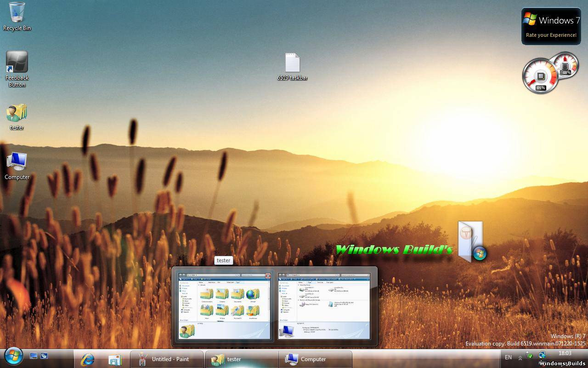
Task: Click the 18:03 system clock
Action: click(x=565, y=353)
